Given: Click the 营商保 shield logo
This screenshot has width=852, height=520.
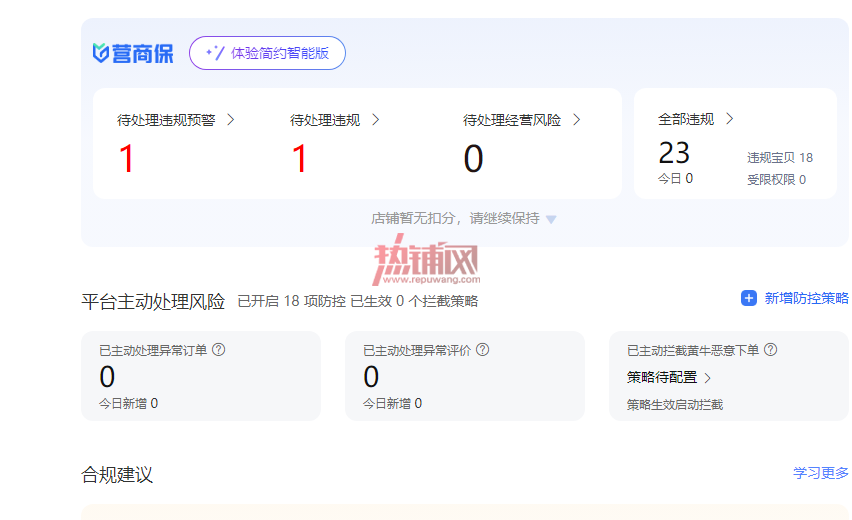Looking at the screenshot, I should 101,53.
